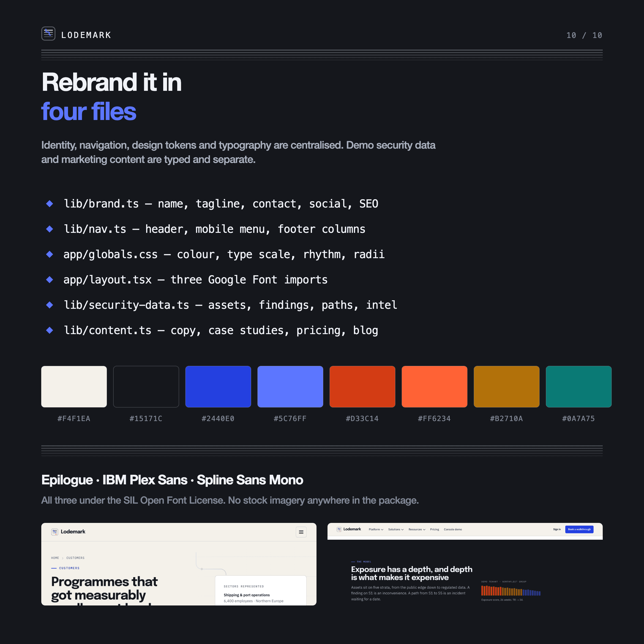Click the #0A7A75 hex label

coord(579,419)
